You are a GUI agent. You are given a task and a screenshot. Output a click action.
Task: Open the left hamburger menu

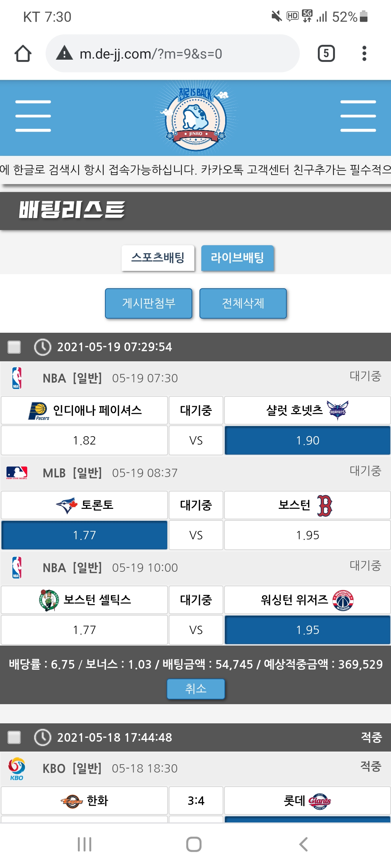point(33,116)
